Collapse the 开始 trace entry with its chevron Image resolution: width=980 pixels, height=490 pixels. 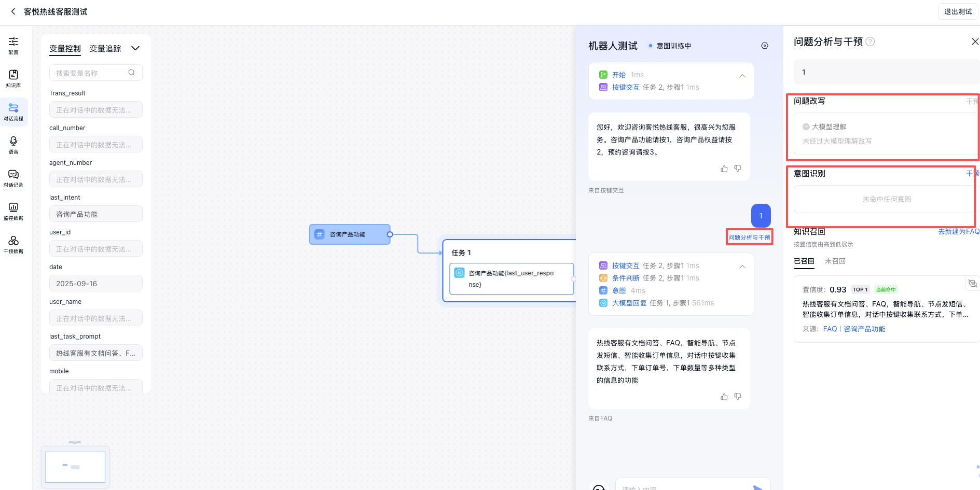pyautogui.click(x=742, y=75)
